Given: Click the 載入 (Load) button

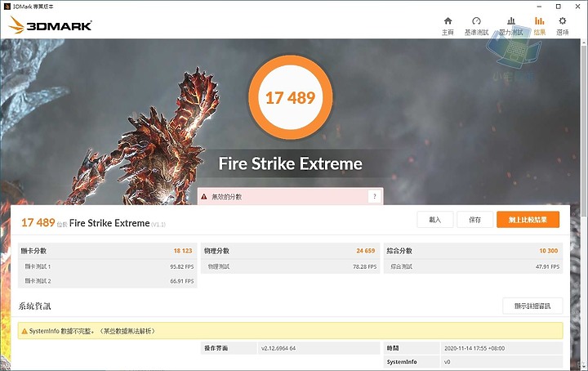Looking at the screenshot, I should click(435, 220).
